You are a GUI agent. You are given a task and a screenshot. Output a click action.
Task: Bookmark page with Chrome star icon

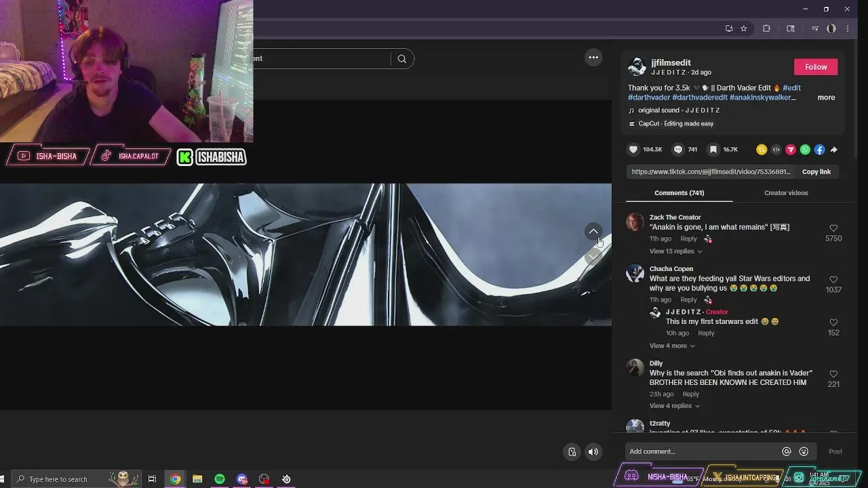744,28
